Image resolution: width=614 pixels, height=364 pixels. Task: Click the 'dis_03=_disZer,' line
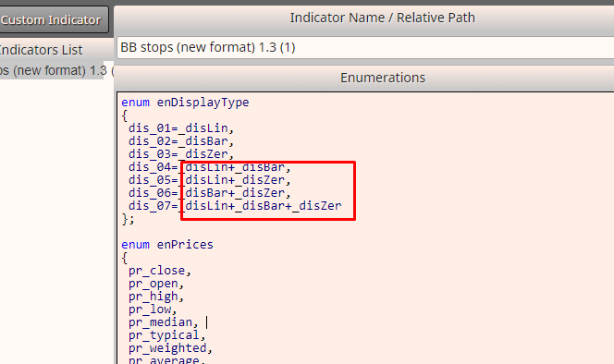[x=181, y=153]
